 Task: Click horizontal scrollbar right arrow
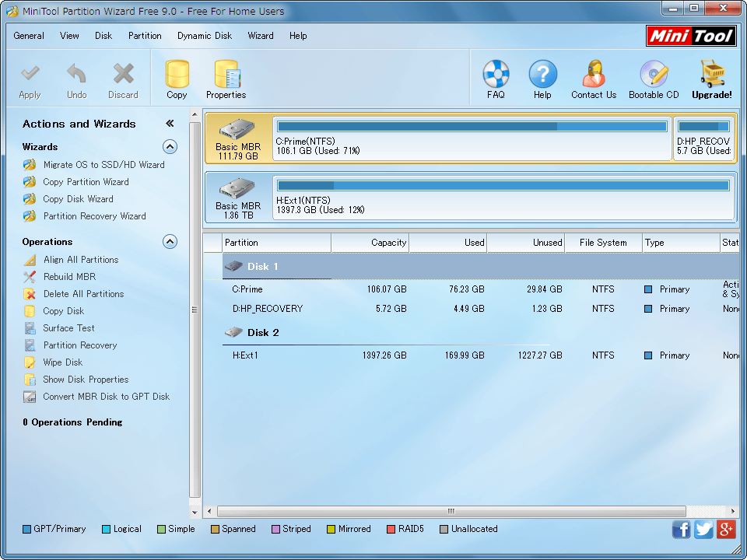733,512
